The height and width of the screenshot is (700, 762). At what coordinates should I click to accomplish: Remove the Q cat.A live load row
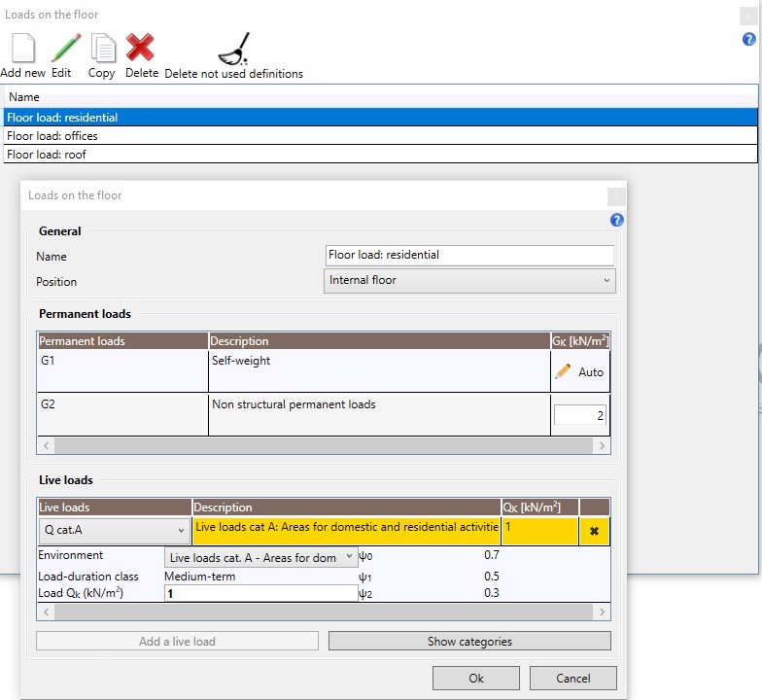point(594,531)
